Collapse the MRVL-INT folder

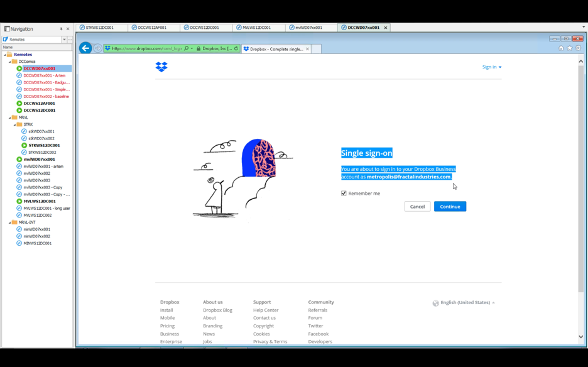tap(10, 222)
